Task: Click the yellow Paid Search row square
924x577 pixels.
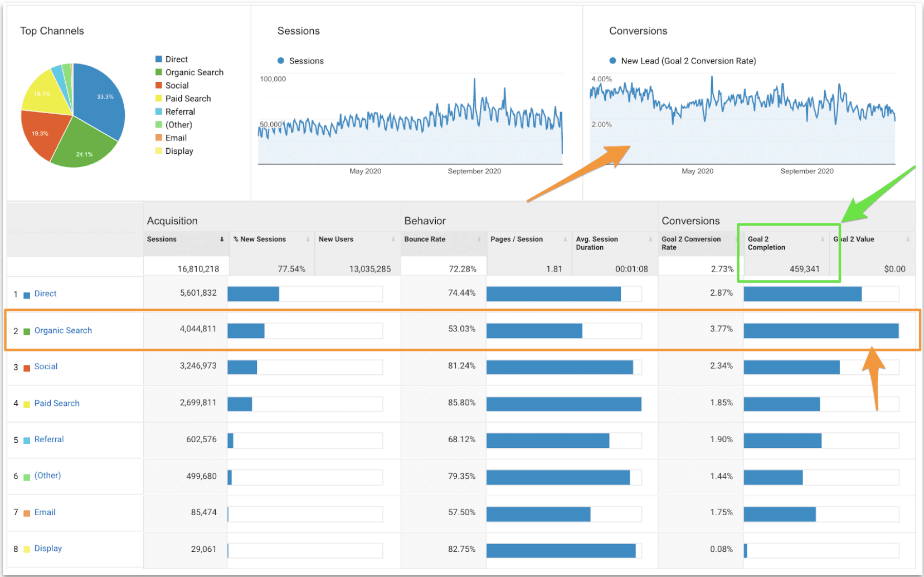Action: click(27, 404)
